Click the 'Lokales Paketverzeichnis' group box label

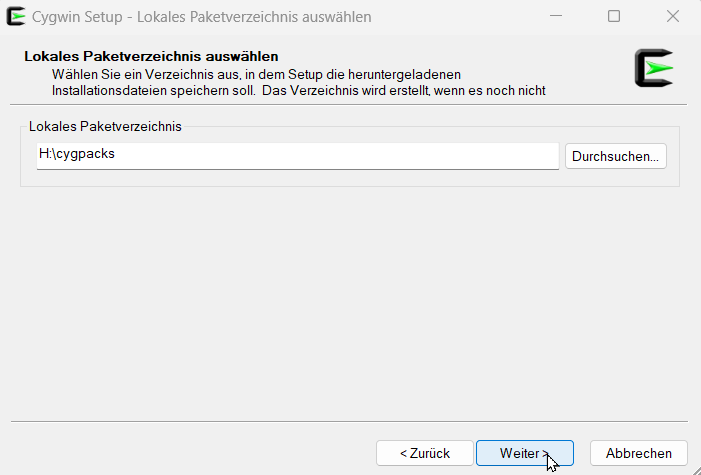click(105, 127)
